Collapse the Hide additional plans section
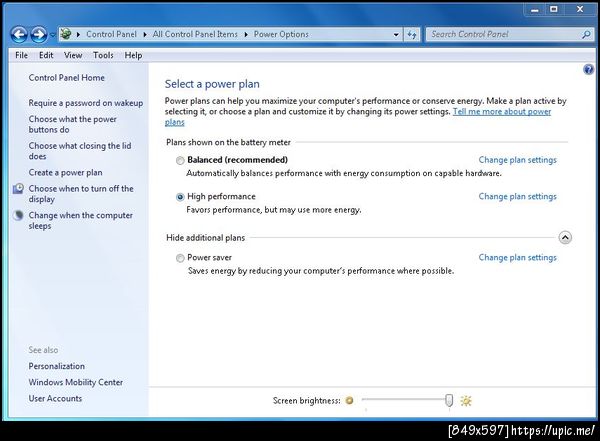Screen dimensions: 600x441 pos(565,238)
